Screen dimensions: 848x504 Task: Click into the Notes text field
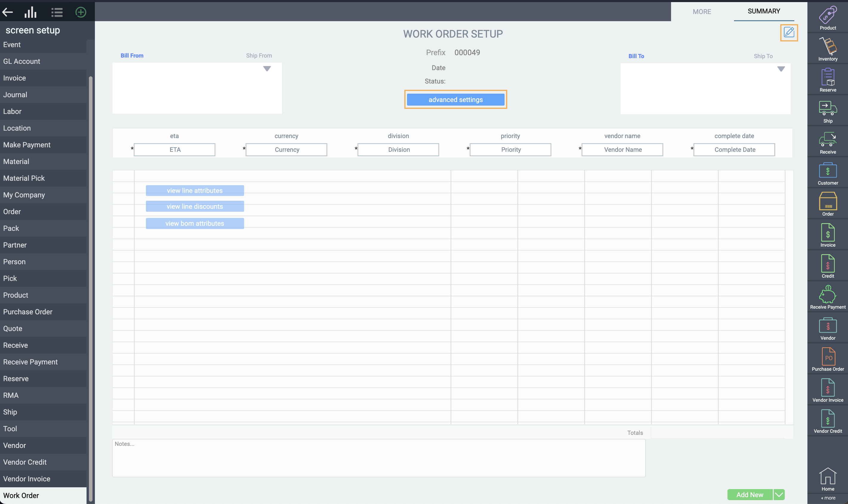click(x=378, y=458)
